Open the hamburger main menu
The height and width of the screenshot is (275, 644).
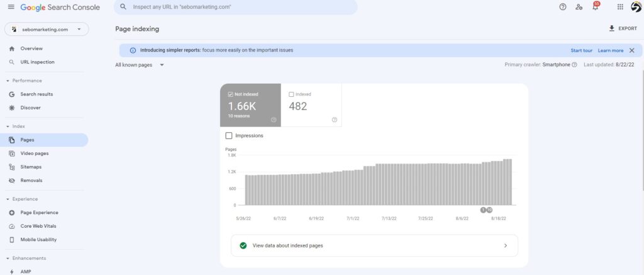(11, 7)
